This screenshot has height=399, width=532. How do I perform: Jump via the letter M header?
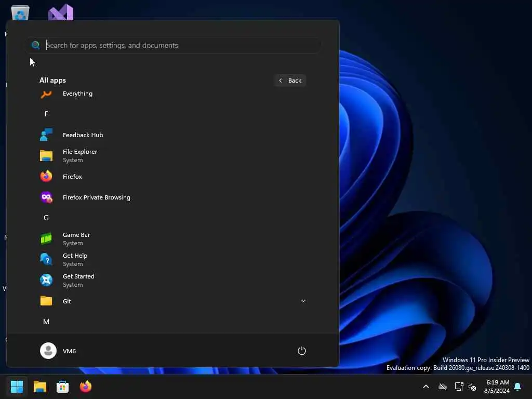(x=46, y=322)
